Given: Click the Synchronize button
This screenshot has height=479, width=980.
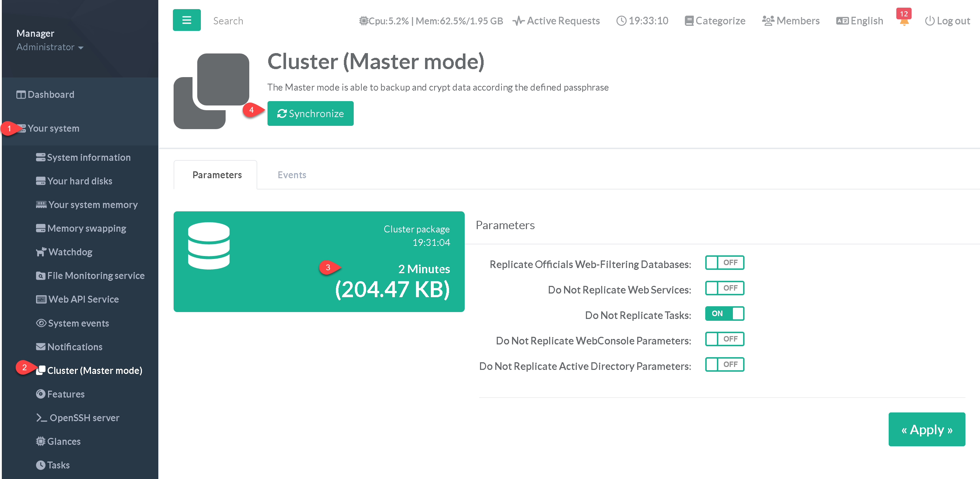Looking at the screenshot, I should click(310, 114).
